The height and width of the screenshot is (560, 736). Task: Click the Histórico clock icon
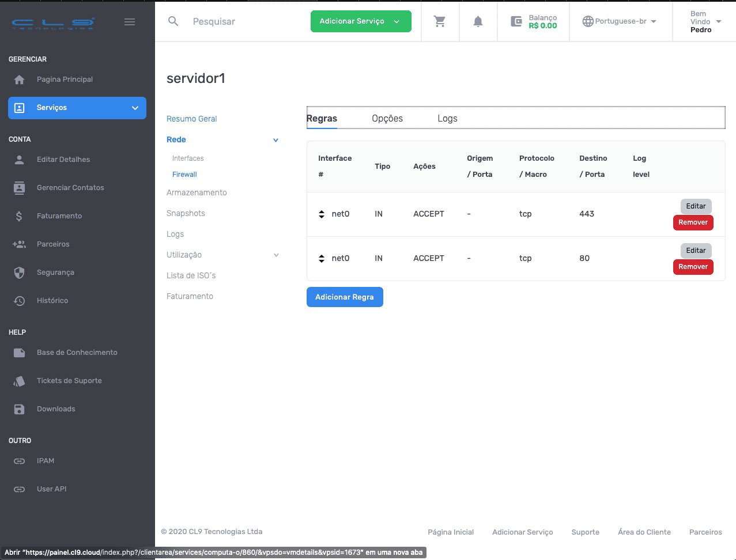pyautogui.click(x=20, y=301)
